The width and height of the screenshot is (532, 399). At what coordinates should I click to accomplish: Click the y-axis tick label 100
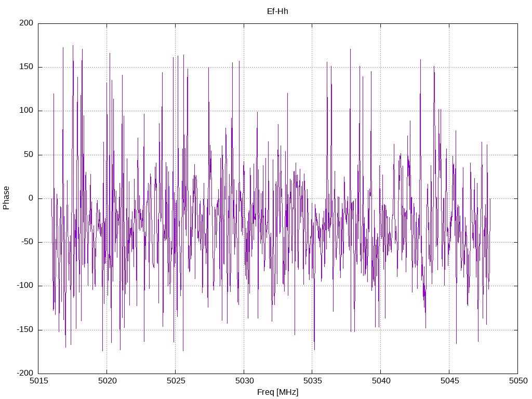[x=26, y=111]
